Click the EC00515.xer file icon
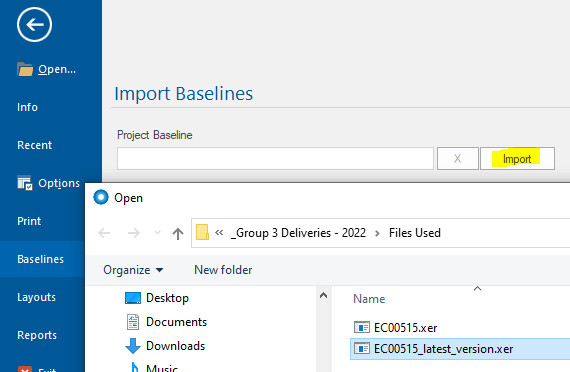 (x=362, y=328)
